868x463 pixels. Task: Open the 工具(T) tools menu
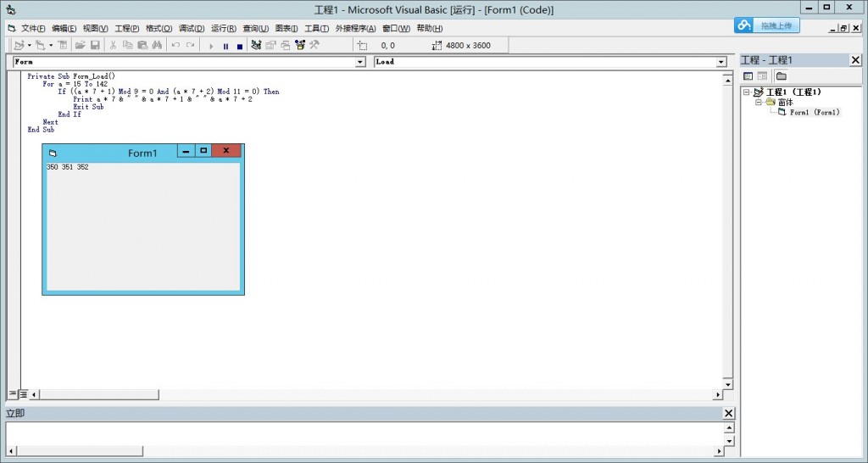coord(316,28)
